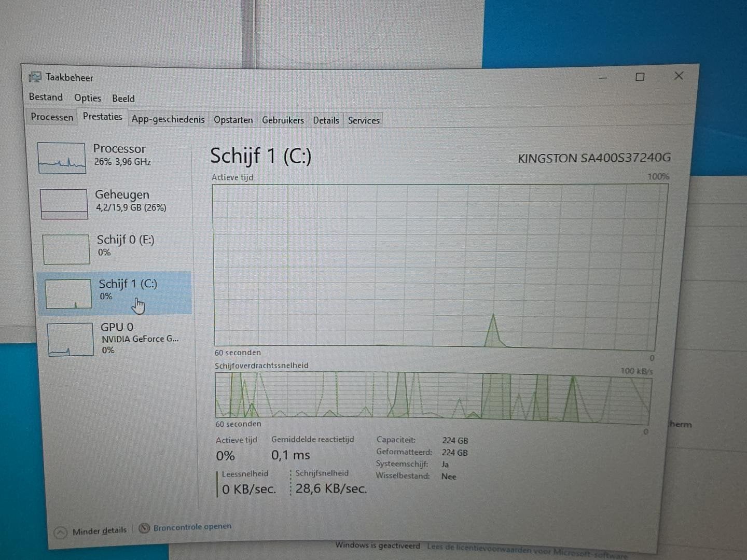Maximize the Taakbeheer window
Screen dimensions: 747x560
pyautogui.click(x=640, y=77)
